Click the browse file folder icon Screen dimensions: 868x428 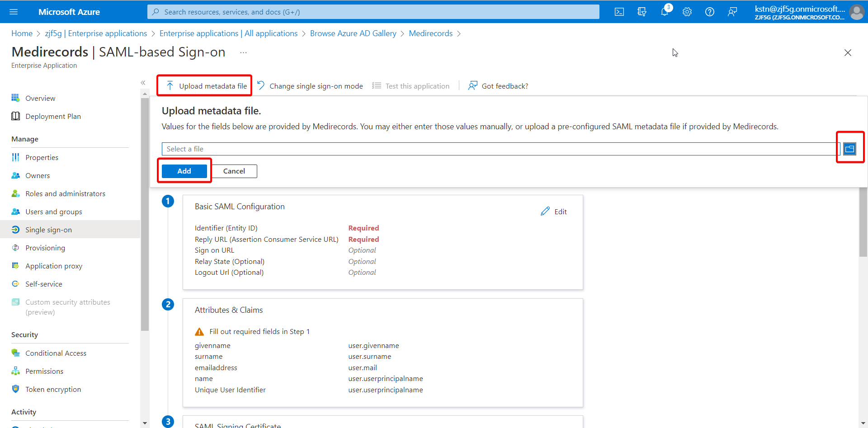pyautogui.click(x=849, y=149)
